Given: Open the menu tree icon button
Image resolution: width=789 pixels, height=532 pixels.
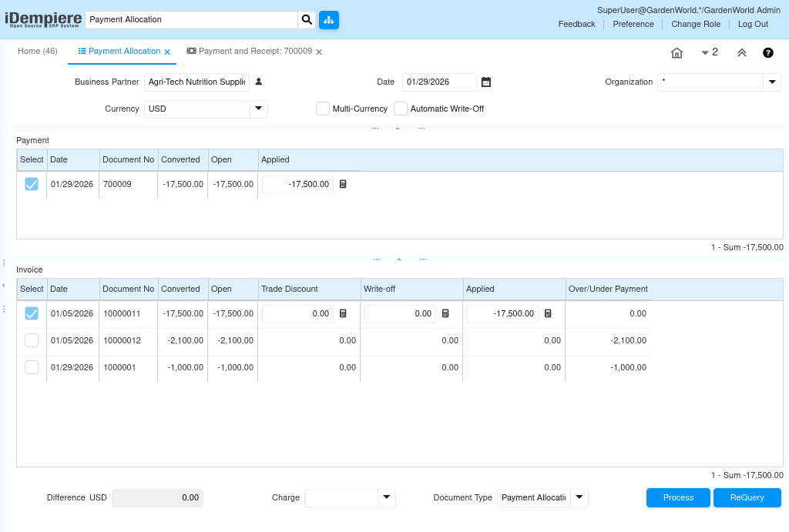Looking at the screenshot, I should click(329, 19).
